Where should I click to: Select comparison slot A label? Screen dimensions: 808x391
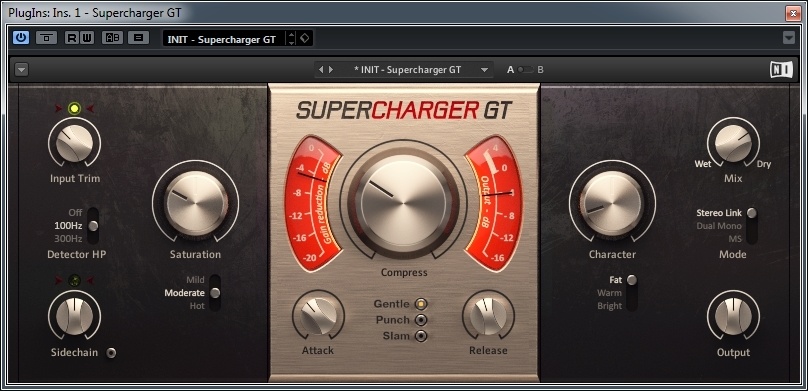tap(511, 70)
